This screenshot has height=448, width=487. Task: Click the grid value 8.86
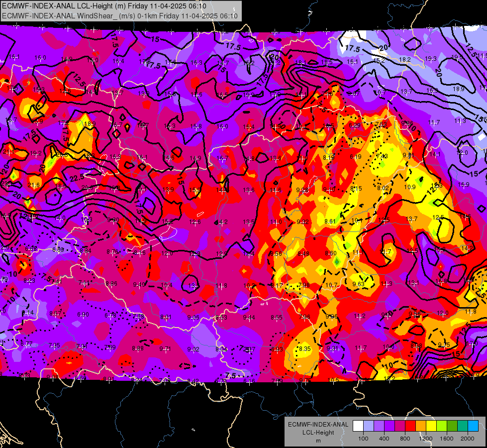(111, 283)
